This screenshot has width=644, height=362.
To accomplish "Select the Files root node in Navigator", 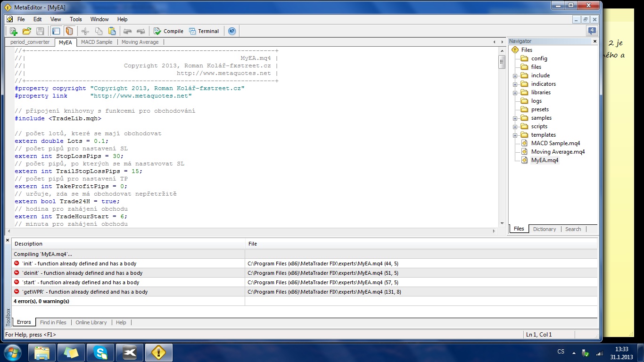I will [x=527, y=50].
